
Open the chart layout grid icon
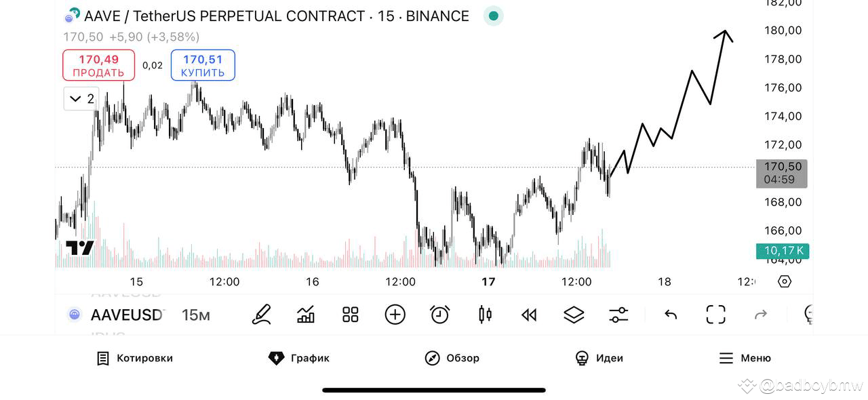pyautogui.click(x=350, y=314)
